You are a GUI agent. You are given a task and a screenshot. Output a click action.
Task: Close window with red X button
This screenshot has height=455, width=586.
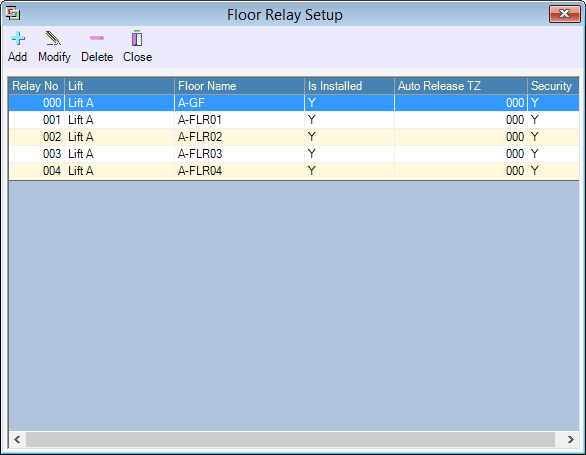pos(564,14)
